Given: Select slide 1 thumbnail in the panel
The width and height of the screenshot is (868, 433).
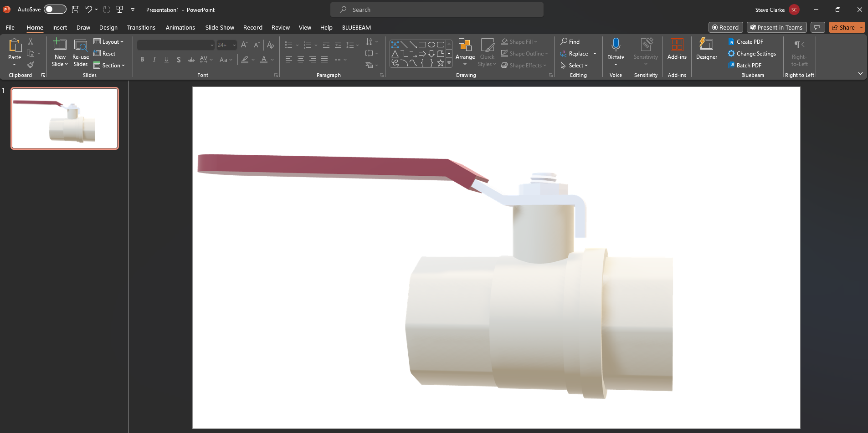Looking at the screenshot, I should click(x=64, y=118).
